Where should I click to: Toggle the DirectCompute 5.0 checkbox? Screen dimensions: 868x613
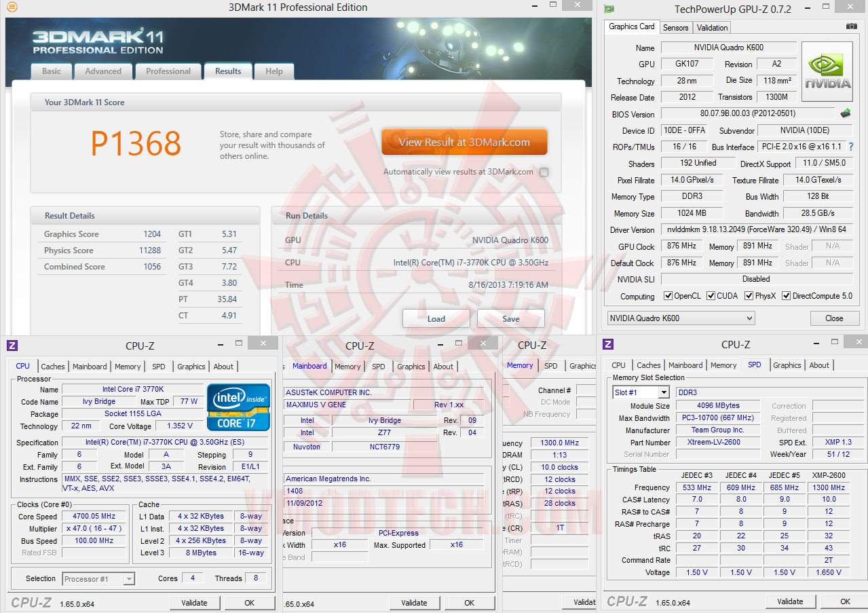(x=786, y=296)
